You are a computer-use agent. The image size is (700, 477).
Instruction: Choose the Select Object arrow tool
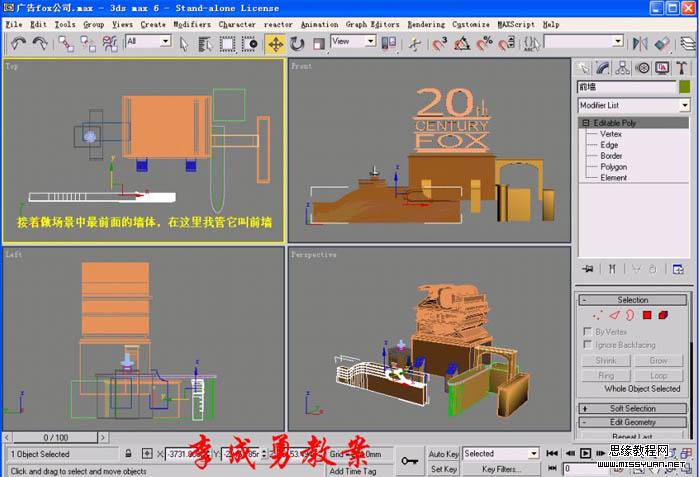[183, 44]
